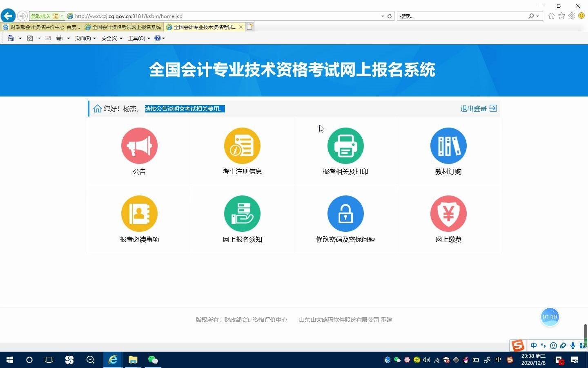Click inside the browser address bar
This screenshot has height=368, width=588.
pyautogui.click(x=204, y=16)
